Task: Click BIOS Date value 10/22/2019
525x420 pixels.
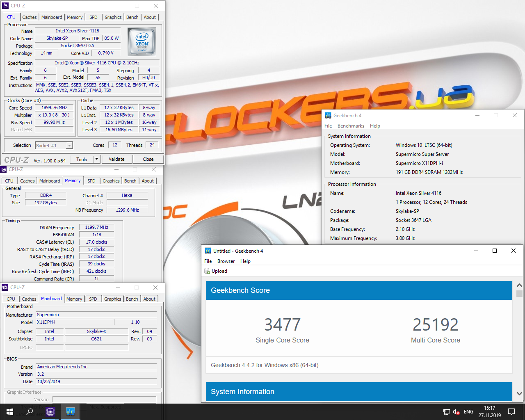Action: click(96, 381)
